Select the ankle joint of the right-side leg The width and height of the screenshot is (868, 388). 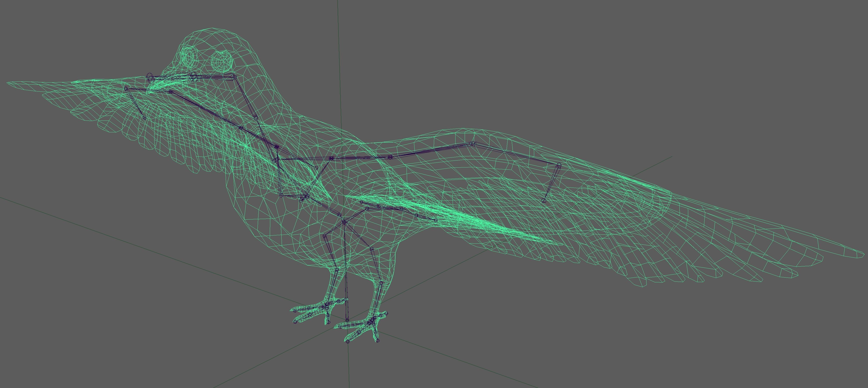[381, 283]
